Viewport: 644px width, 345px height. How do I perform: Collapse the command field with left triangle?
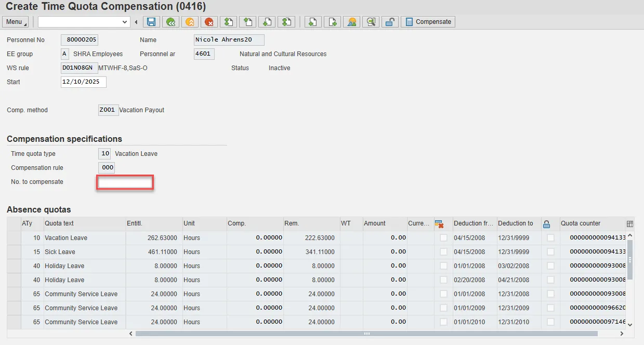tap(136, 22)
